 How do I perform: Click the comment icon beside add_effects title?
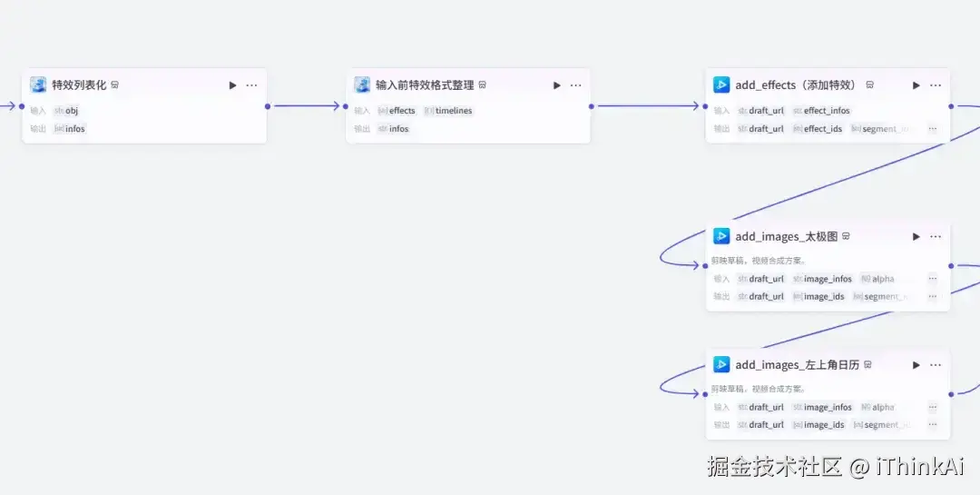(869, 85)
